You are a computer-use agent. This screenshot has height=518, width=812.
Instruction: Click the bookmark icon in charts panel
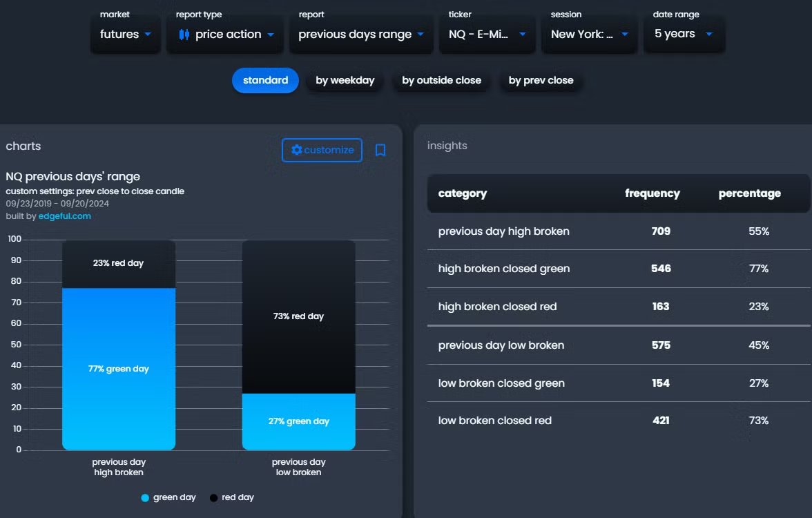[380, 151]
